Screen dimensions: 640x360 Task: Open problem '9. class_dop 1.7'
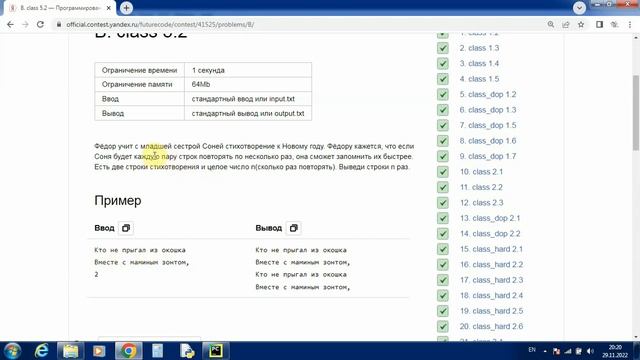click(488, 156)
